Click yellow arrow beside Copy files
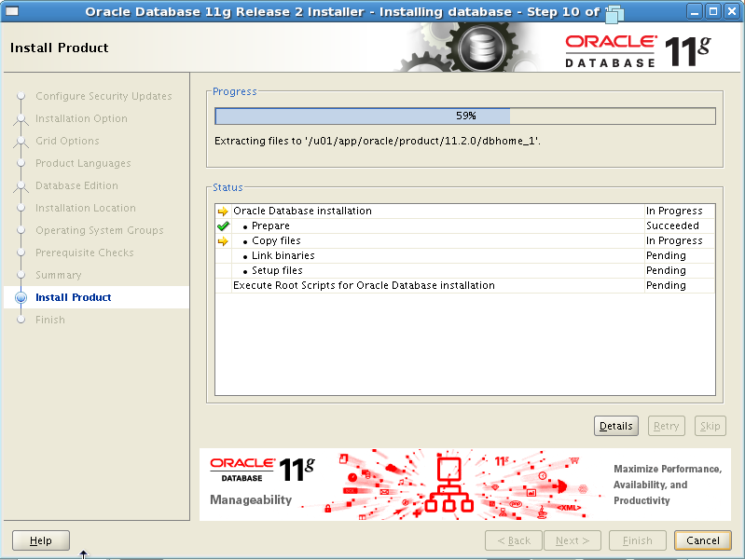This screenshot has height=560, width=745. point(223,241)
